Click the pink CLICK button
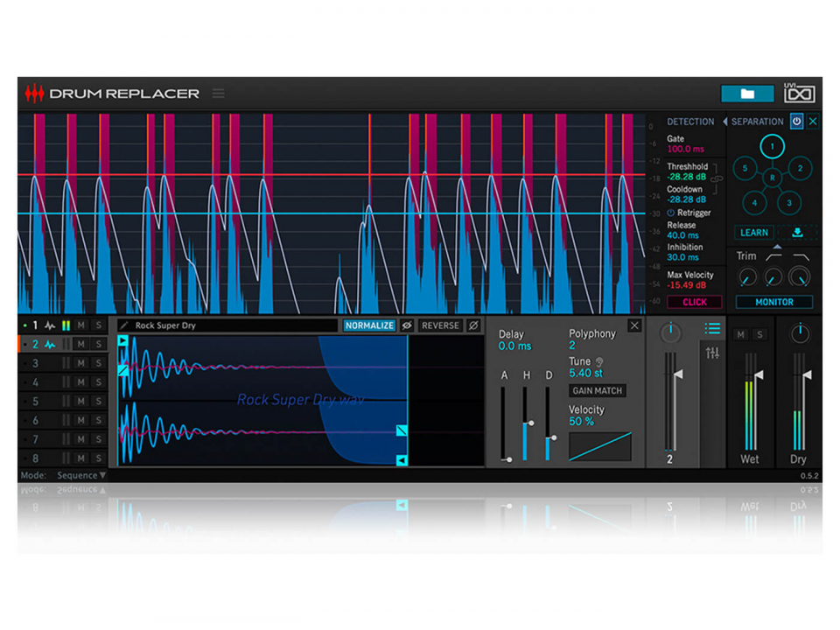Screen dimensions: 840x630 pyautogui.click(x=694, y=302)
